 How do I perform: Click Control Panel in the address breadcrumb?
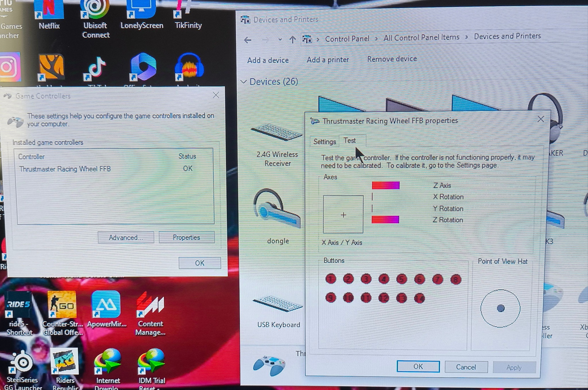click(347, 39)
